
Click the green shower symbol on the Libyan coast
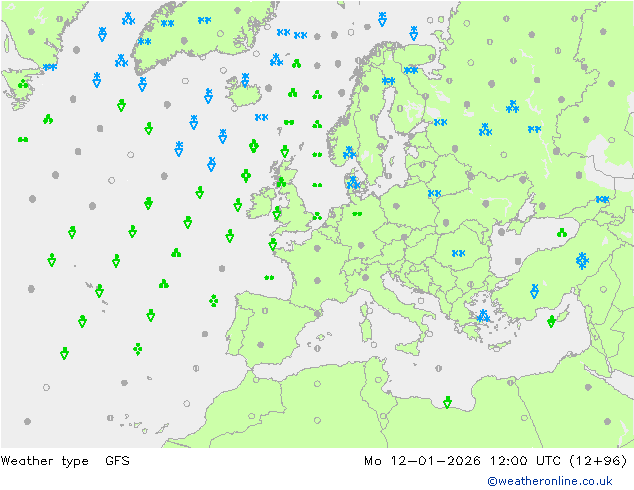point(447,402)
